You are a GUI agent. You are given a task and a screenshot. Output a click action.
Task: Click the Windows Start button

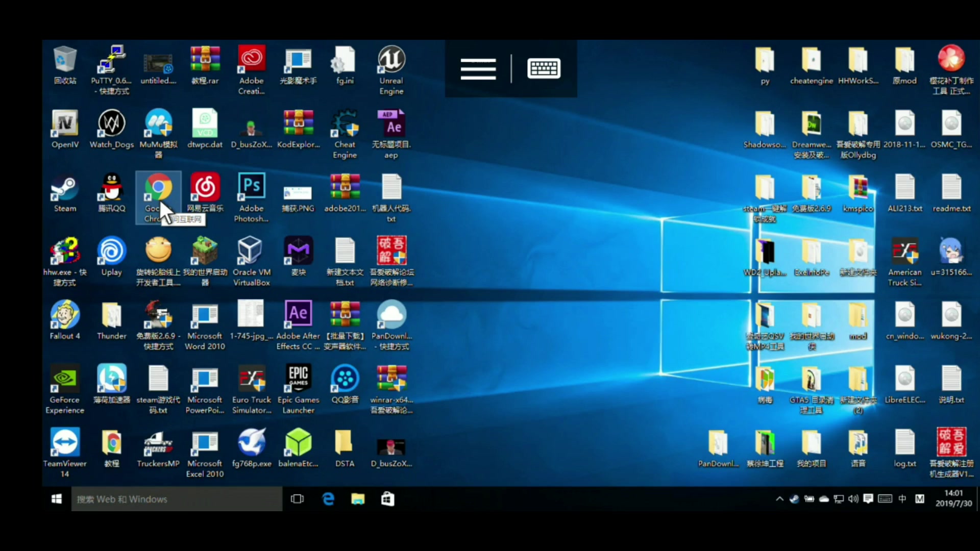click(57, 498)
